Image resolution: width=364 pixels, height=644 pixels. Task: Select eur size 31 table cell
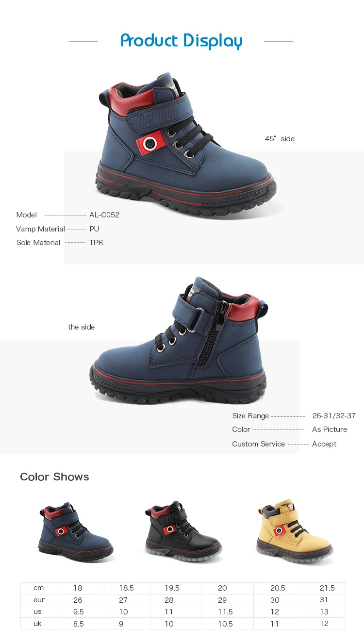pos(324,600)
